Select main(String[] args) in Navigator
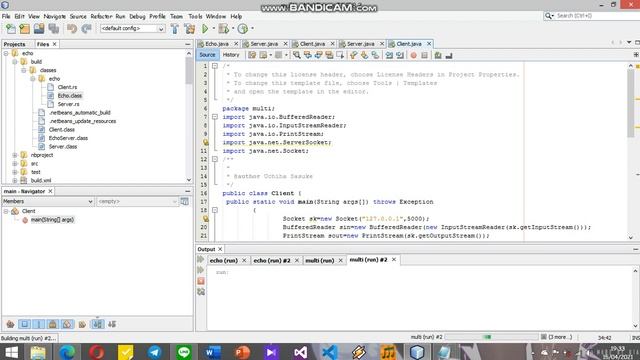Screen dimensions: 640x360 (x=52, y=220)
